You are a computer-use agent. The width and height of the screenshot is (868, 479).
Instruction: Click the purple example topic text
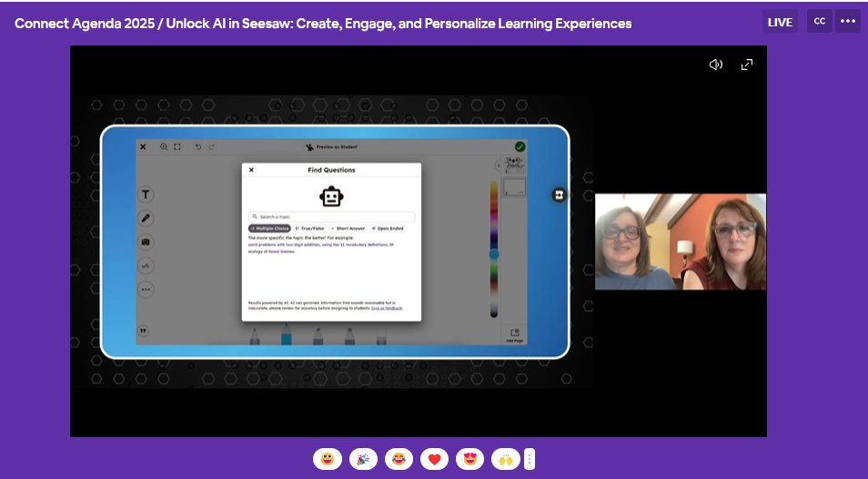point(321,248)
